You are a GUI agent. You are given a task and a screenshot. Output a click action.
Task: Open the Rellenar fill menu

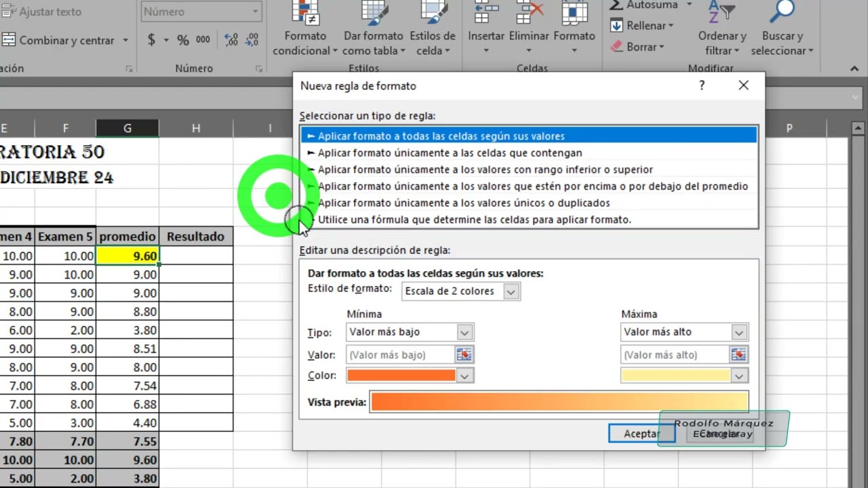coord(642,26)
